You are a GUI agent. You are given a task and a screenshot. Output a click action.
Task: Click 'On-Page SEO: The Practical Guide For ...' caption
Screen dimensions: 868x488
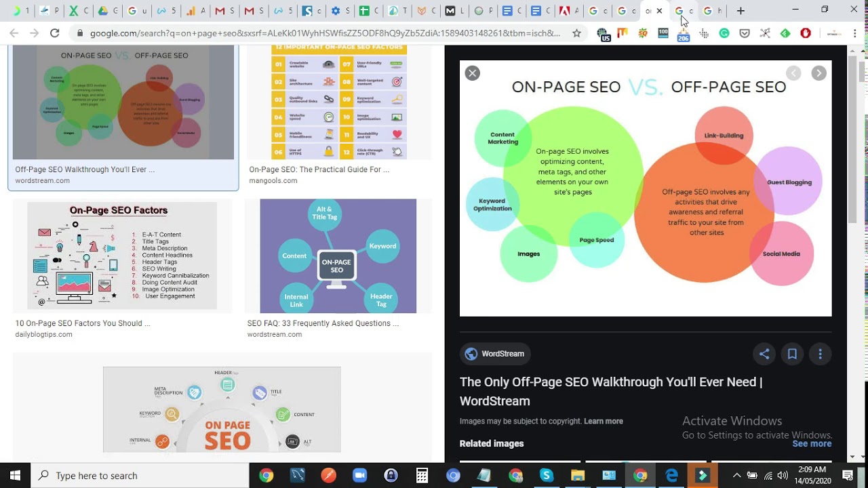tap(319, 169)
